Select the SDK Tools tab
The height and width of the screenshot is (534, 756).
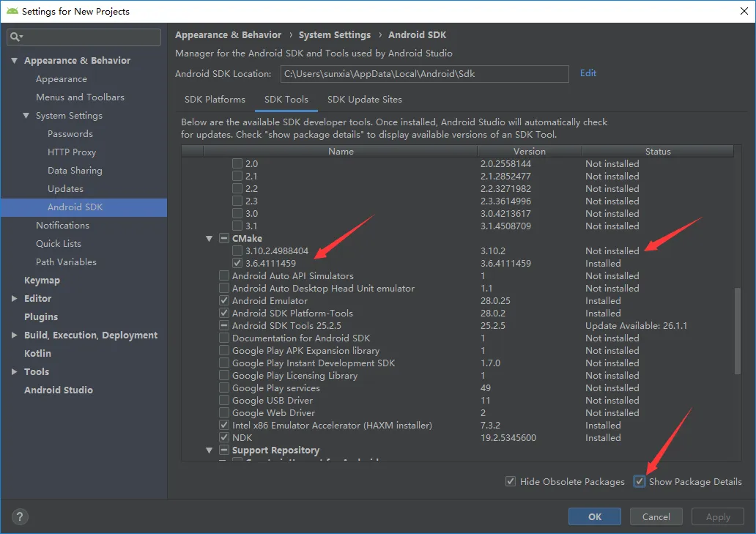pos(286,100)
